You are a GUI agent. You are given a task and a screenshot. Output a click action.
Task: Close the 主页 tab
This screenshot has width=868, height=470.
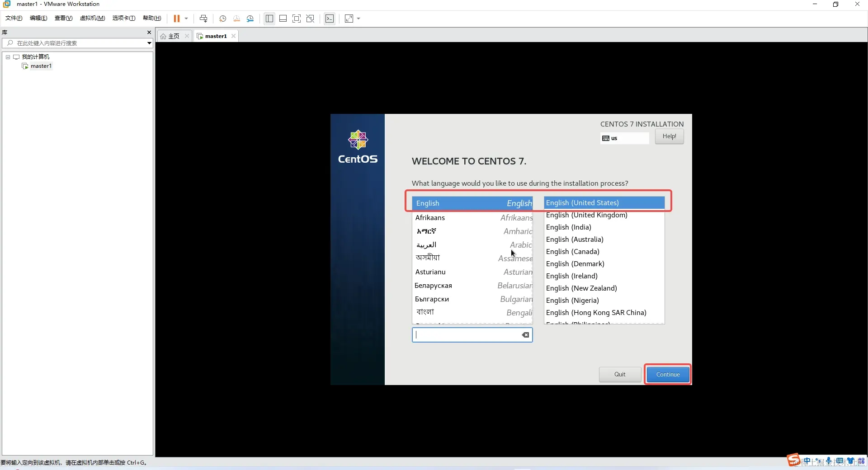coord(187,36)
